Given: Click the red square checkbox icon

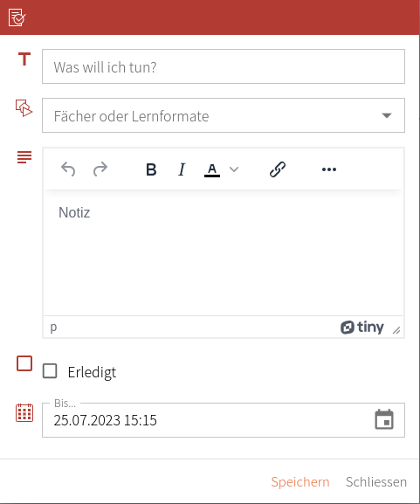Looking at the screenshot, I should [x=24, y=363].
